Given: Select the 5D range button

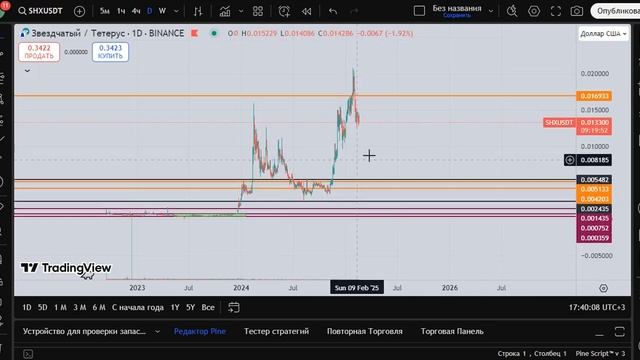Looking at the screenshot, I should click(x=42, y=307).
